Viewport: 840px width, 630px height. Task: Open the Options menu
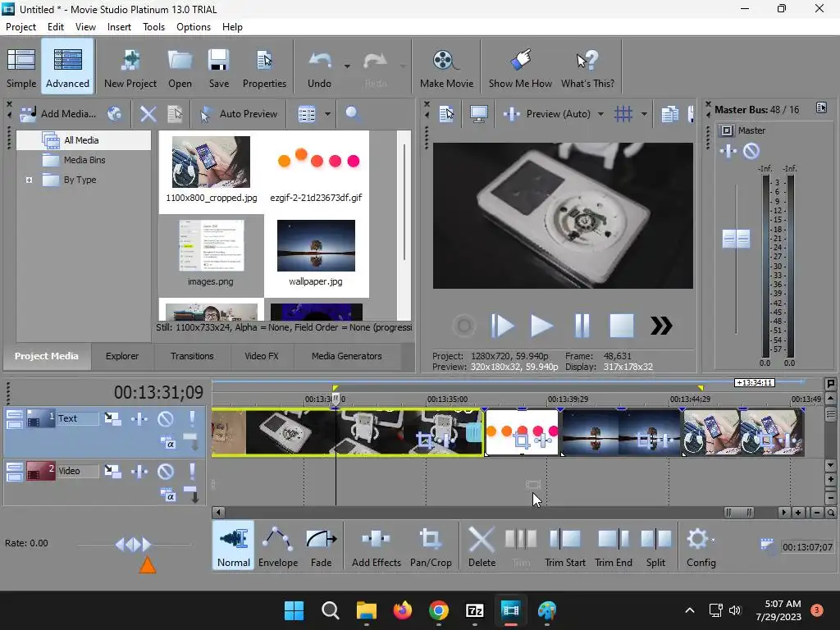pos(194,27)
